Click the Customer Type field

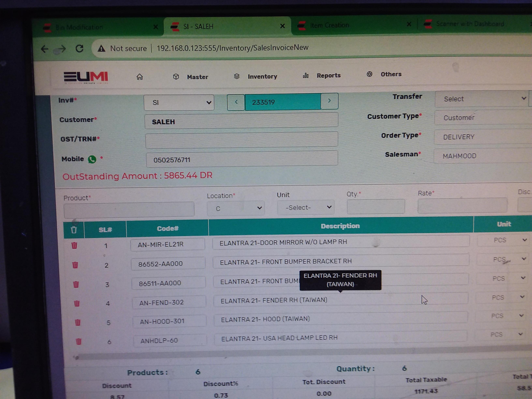tap(483, 117)
